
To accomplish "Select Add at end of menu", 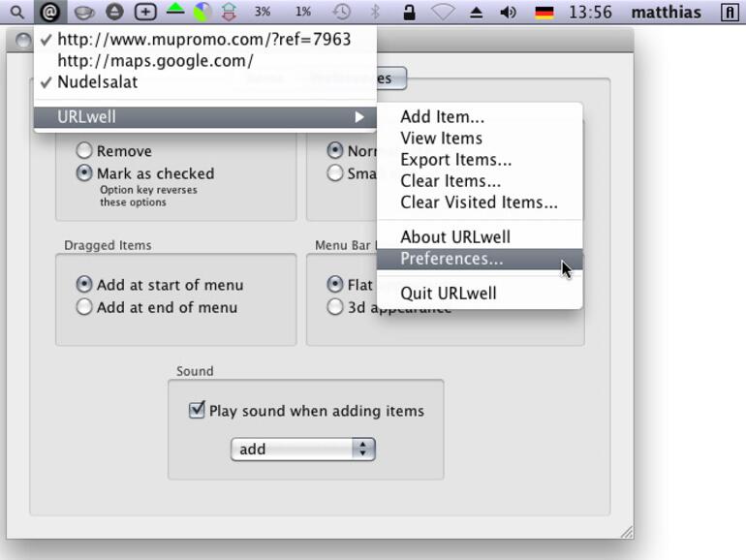I will tap(84, 307).
